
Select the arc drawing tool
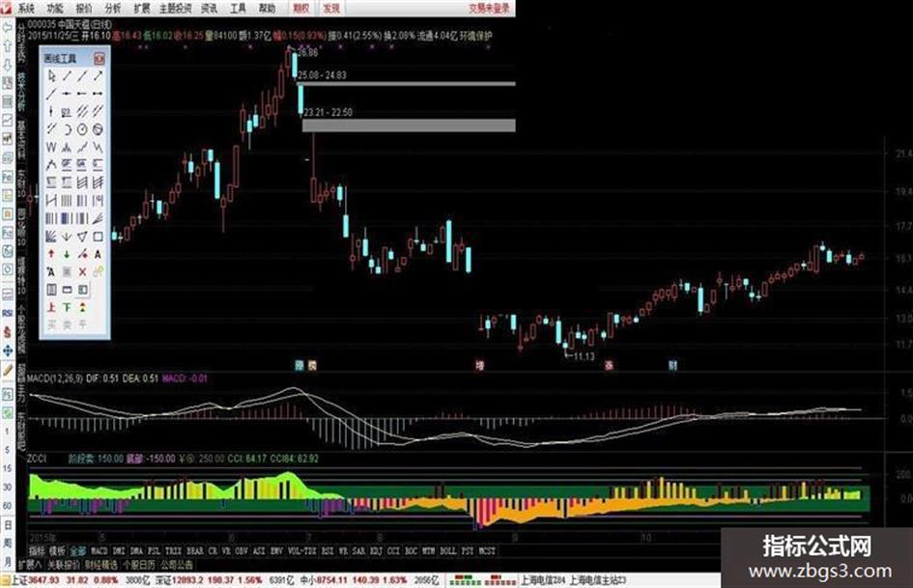click(x=67, y=129)
